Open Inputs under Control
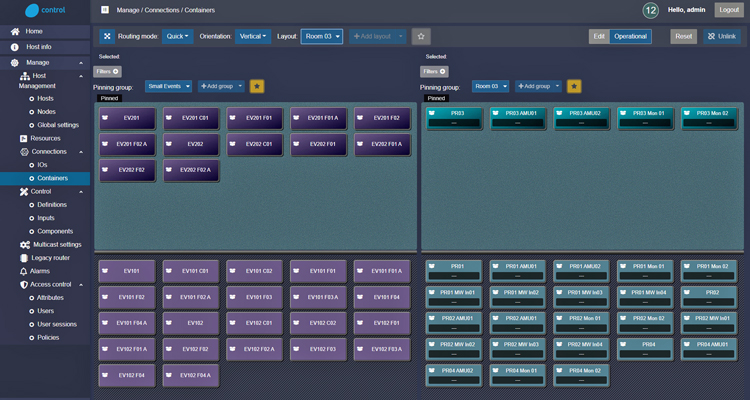 point(46,218)
